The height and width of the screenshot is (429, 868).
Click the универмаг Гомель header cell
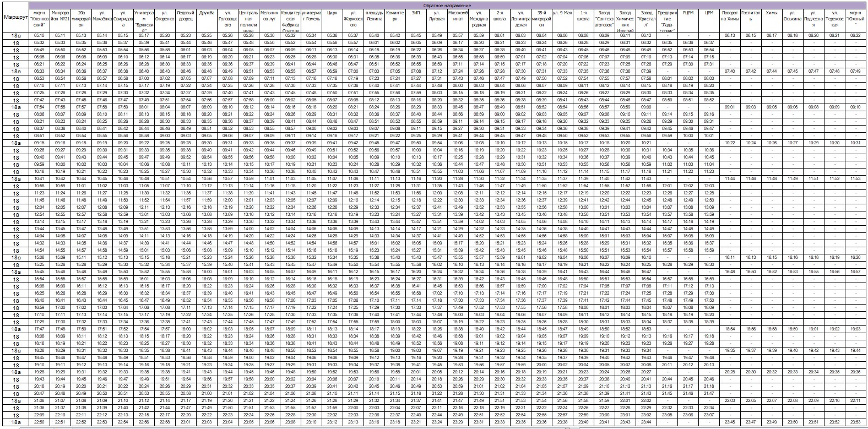pyautogui.click(x=311, y=20)
